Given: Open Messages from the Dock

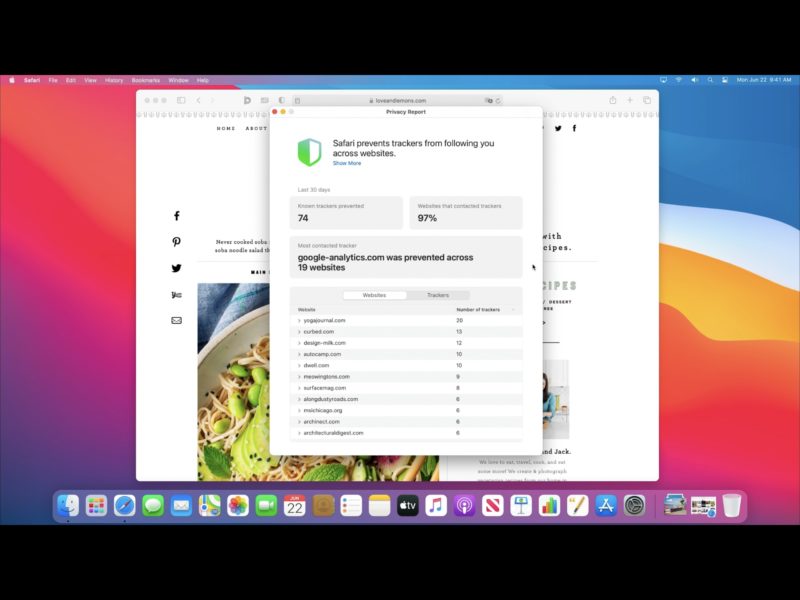Looking at the screenshot, I should [x=153, y=506].
